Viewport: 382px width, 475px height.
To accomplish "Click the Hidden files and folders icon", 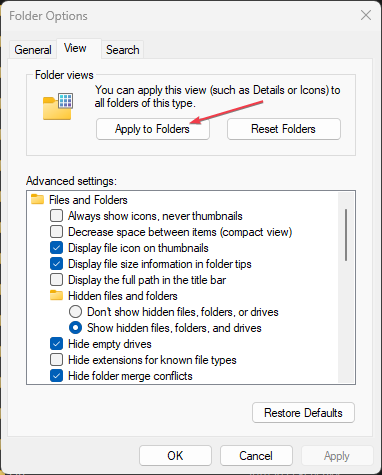I will point(56,296).
